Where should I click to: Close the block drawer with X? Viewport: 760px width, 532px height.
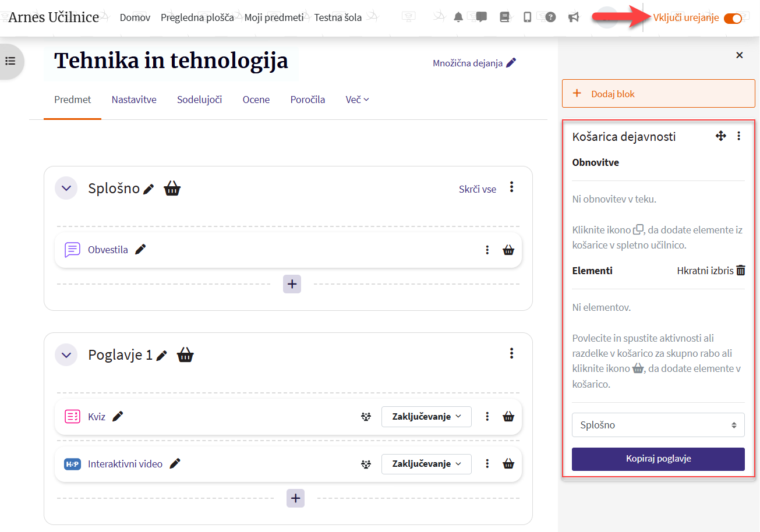click(x=740, y=55)
